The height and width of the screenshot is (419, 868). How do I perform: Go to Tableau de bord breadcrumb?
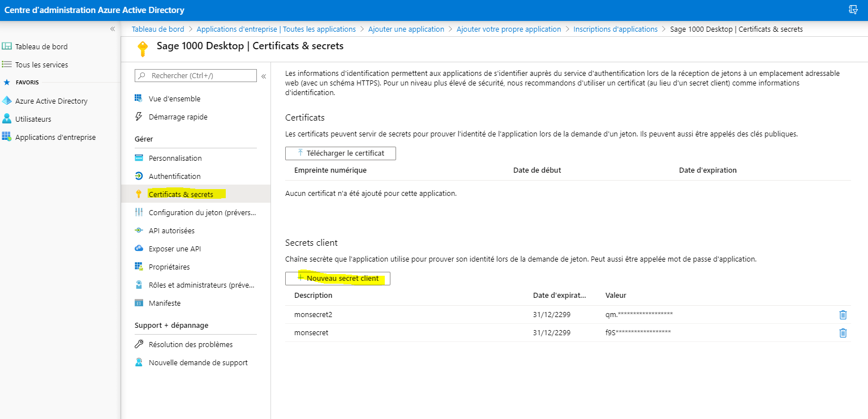tap(158, 29)
